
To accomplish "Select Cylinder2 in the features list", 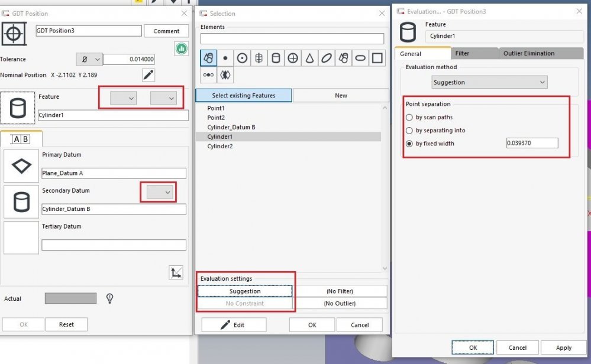I will 219,147.
